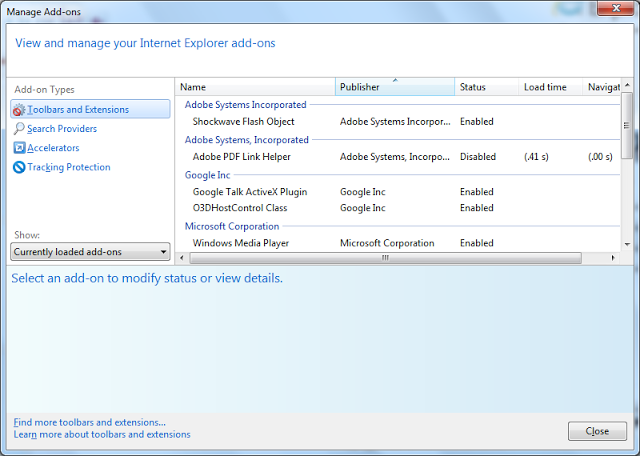Click Disabled status of Adobe PDF Link Helper
Screen dimensions: 640x456
pyautogui.click(x=478, y=157)
